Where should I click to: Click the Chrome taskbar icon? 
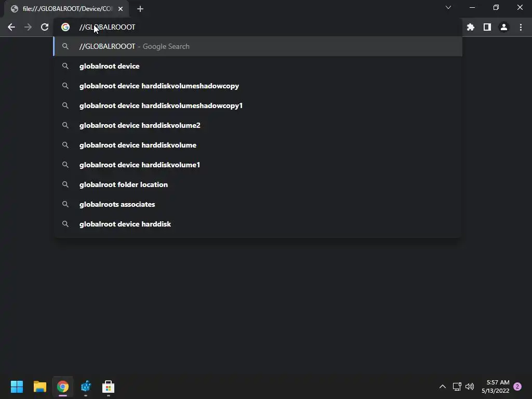click(x=63, y=387)
